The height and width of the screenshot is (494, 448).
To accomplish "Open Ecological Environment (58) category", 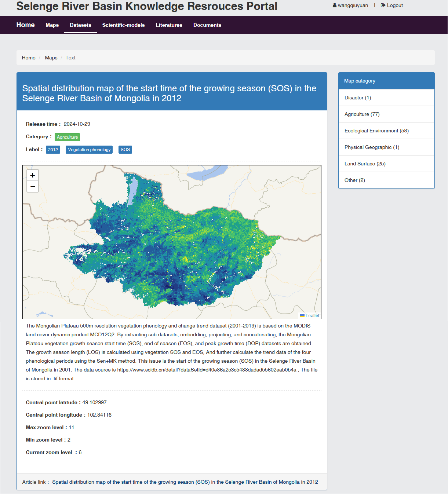I will pos(386,131).
